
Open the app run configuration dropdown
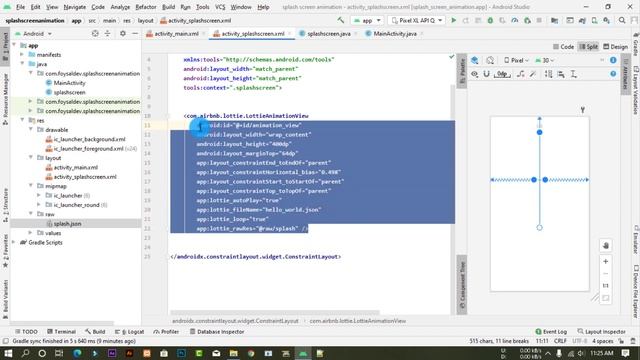coord(367,20)
